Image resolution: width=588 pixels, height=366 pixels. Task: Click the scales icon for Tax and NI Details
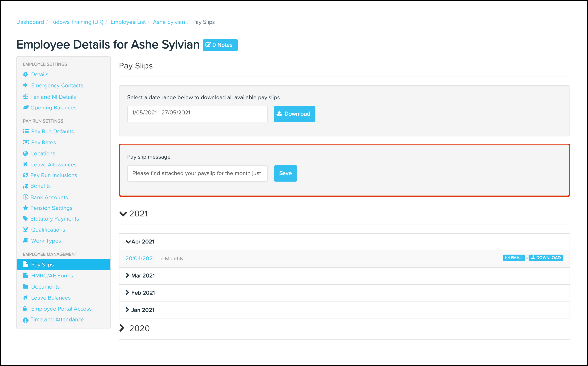click(25, 97)
